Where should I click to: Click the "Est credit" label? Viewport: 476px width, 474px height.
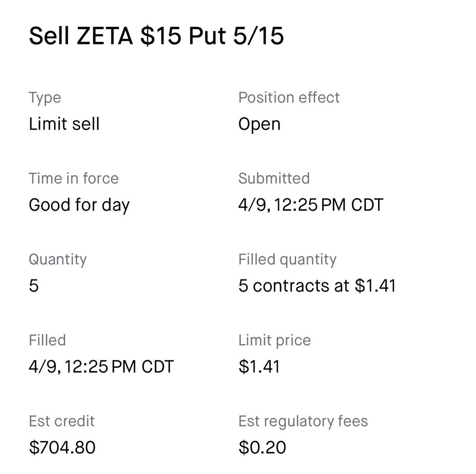point(61,421)
